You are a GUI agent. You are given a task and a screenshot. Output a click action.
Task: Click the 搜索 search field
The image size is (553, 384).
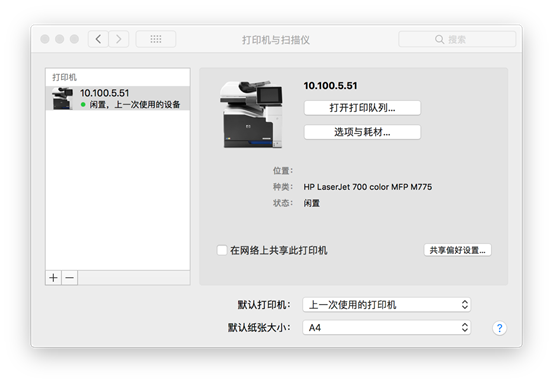tap(457, 39)
